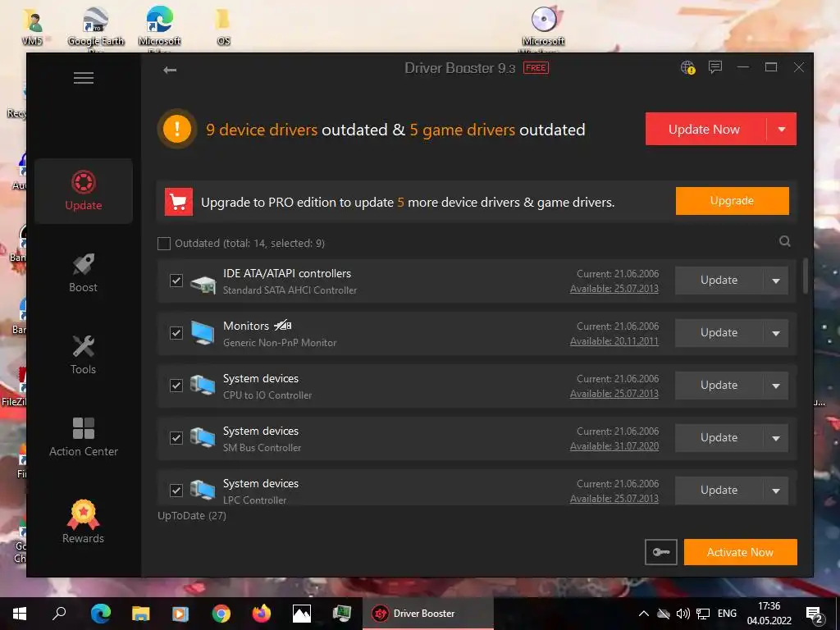Screen dimensions: 840x630
Task: Open dropdown beside IDE ATA/ATAPI Update
Action: click(x=776, y=281)
